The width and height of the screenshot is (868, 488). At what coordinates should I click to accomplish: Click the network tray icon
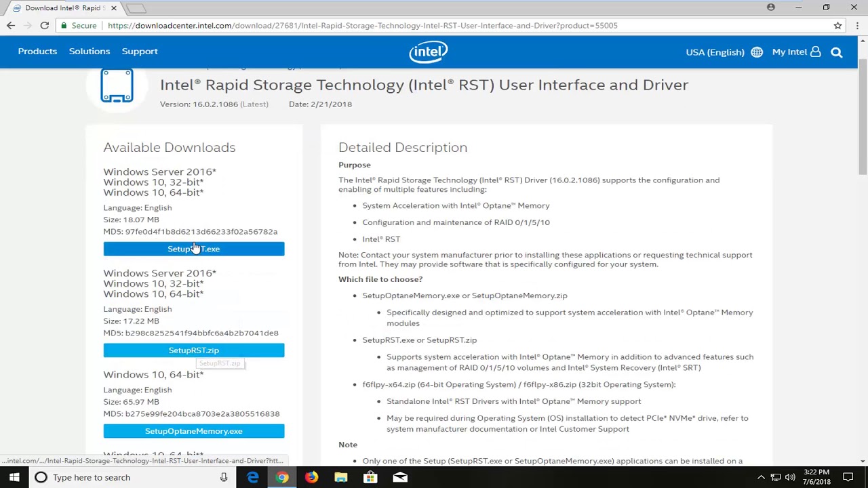[776, 477]
